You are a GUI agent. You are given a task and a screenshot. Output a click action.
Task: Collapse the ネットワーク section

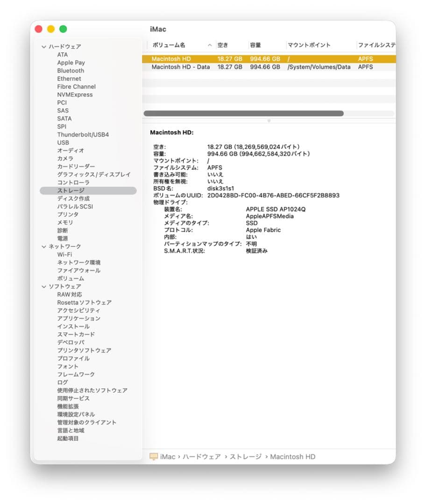(44, 246)
